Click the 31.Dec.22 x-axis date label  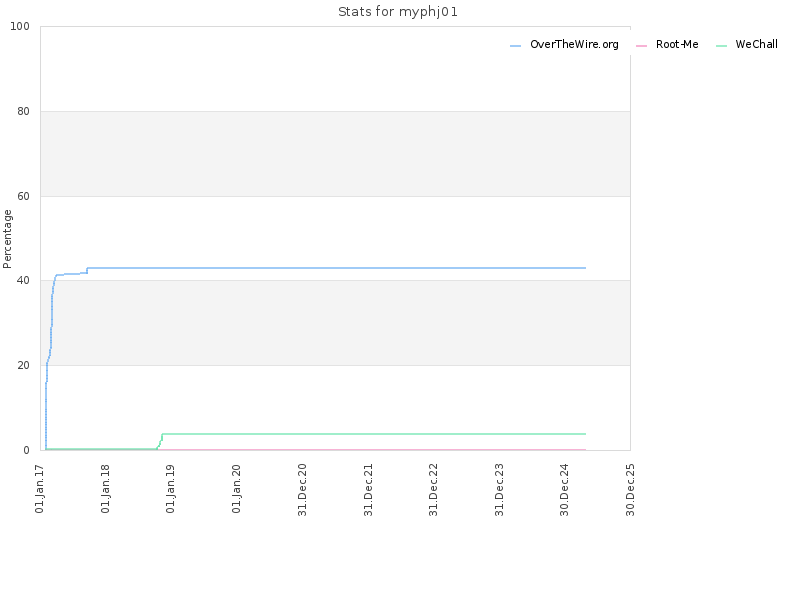click(x=433, y=490)
